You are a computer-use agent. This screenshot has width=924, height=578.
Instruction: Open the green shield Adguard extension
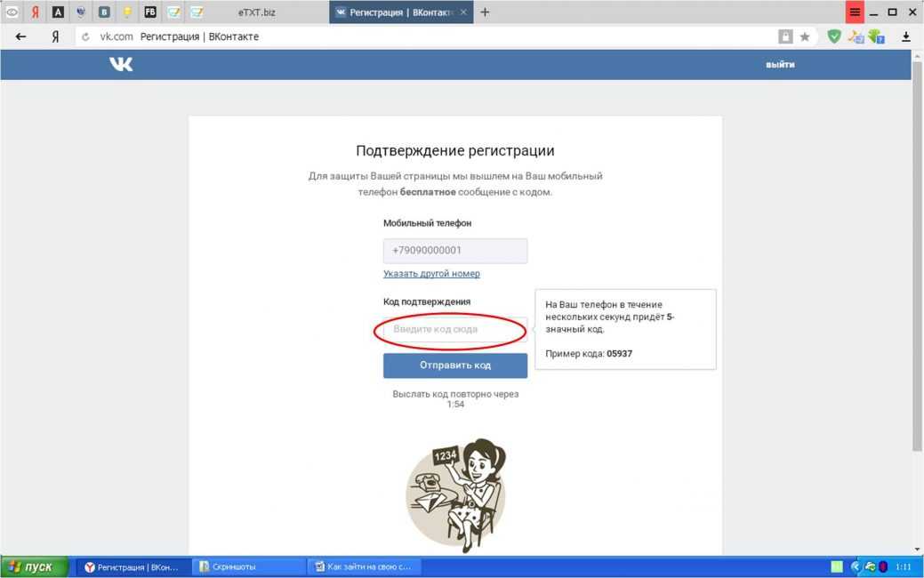click(x=834, y=36)
